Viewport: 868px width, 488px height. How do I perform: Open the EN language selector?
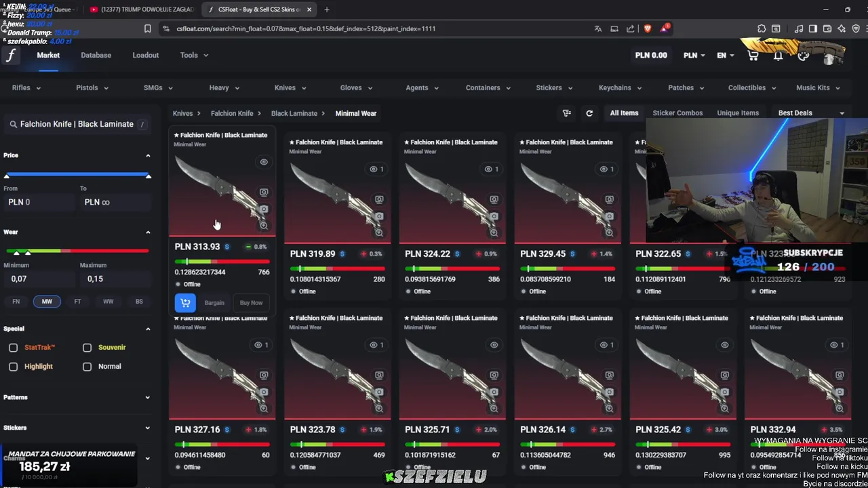pos(726,56)
